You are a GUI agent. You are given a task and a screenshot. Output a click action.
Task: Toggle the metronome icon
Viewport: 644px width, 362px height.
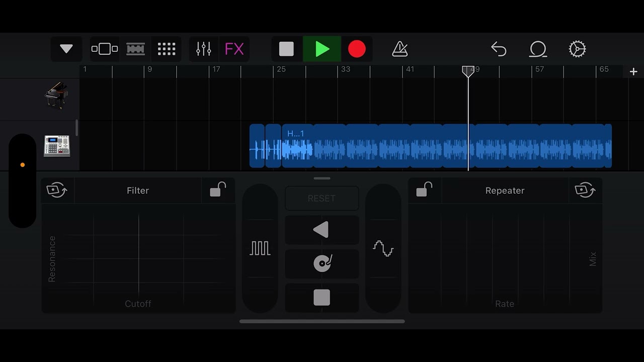tap(400, 49)
